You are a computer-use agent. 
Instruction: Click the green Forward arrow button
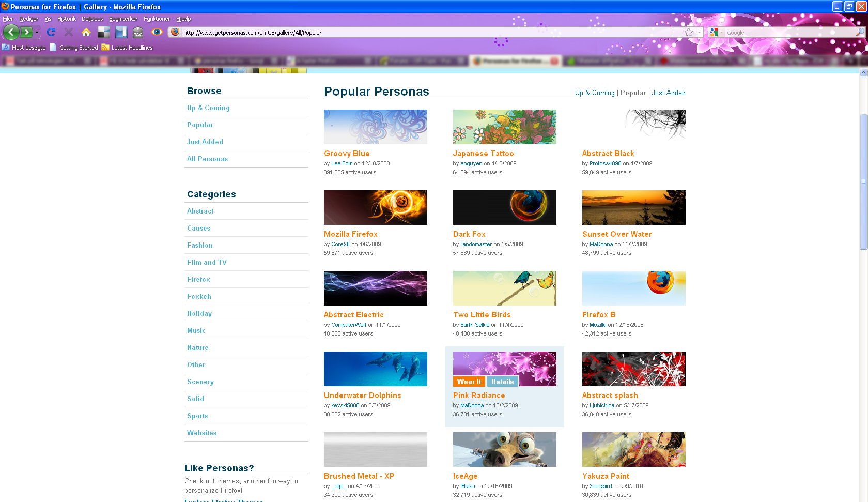coord(26,32)
